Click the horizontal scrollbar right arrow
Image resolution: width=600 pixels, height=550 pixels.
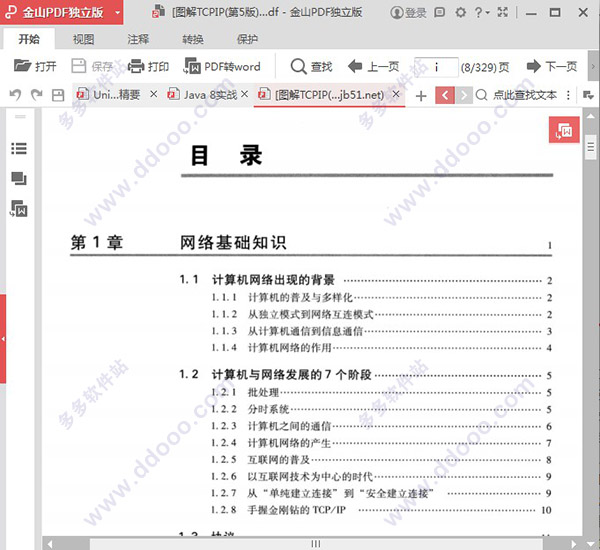(574, 544)
